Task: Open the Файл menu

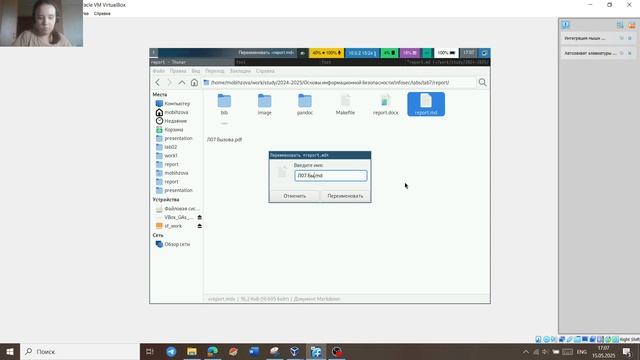Action: pos(158,71)
